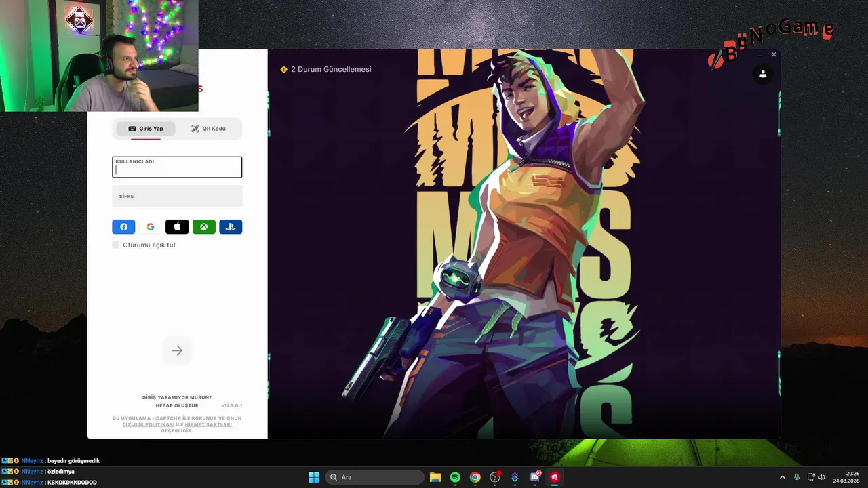
Task: Click the status update warning icon
Action: point(283,69)
